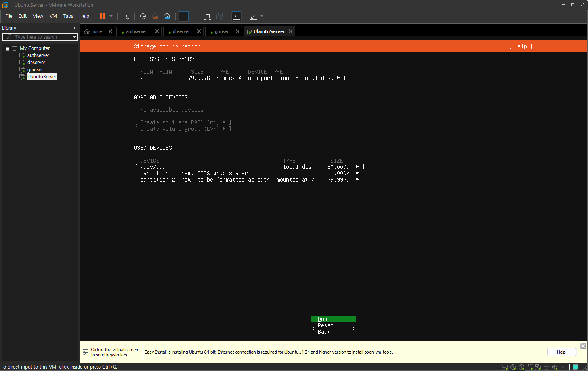Click the VMware Workstation title bar logo
This screenshot has height=371, width=588.
(x=5, y=5)
